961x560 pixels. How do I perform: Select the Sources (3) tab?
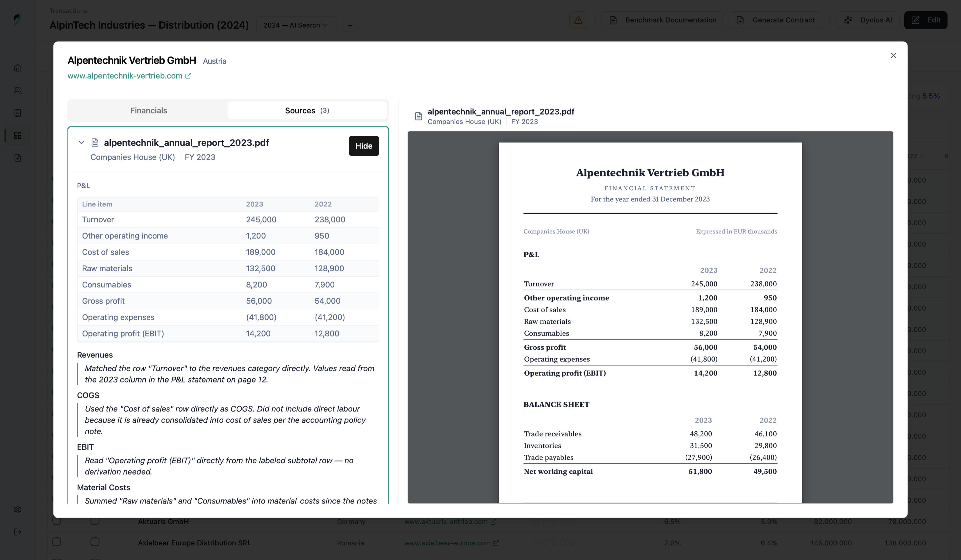[307, 111]
